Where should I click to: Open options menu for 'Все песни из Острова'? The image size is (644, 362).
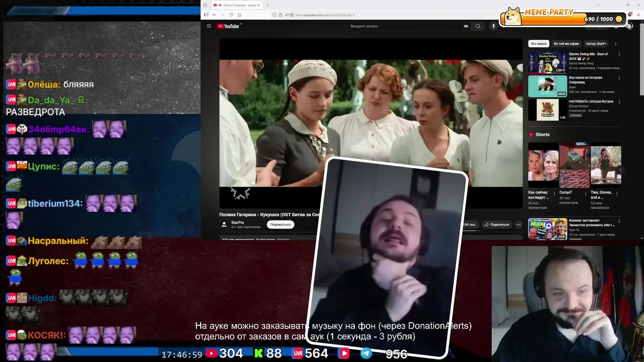[x=619, y=78]
